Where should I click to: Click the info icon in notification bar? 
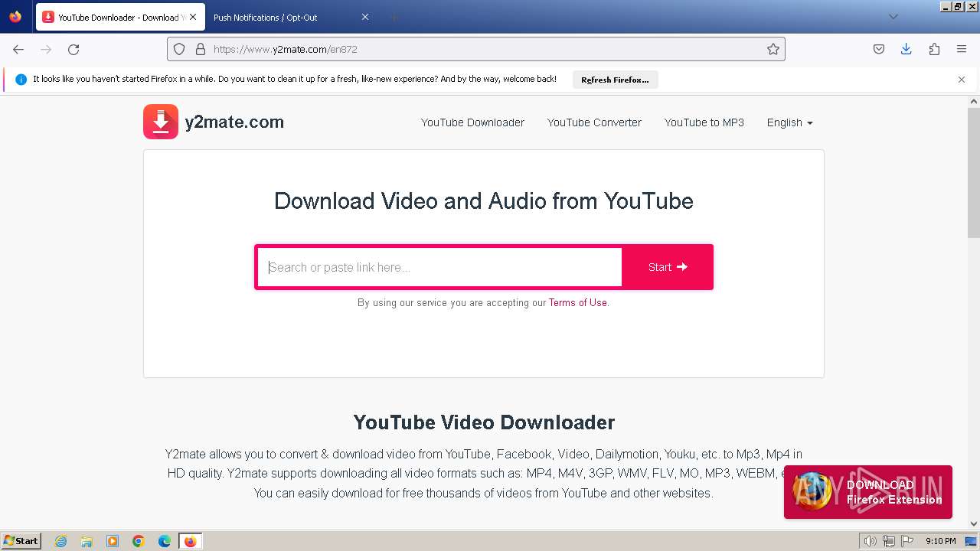click(21, 80)
